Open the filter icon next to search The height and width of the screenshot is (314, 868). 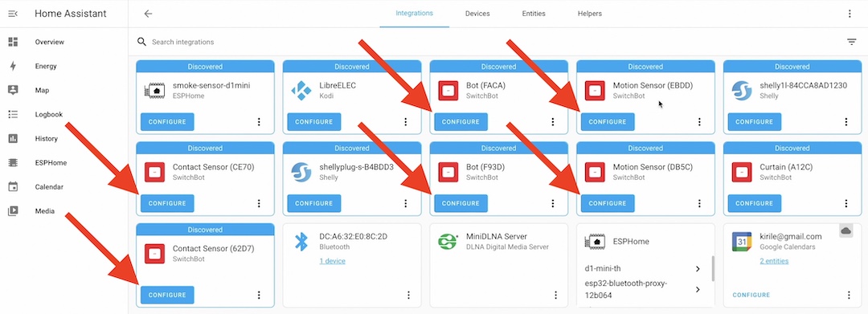coord(851,42)
